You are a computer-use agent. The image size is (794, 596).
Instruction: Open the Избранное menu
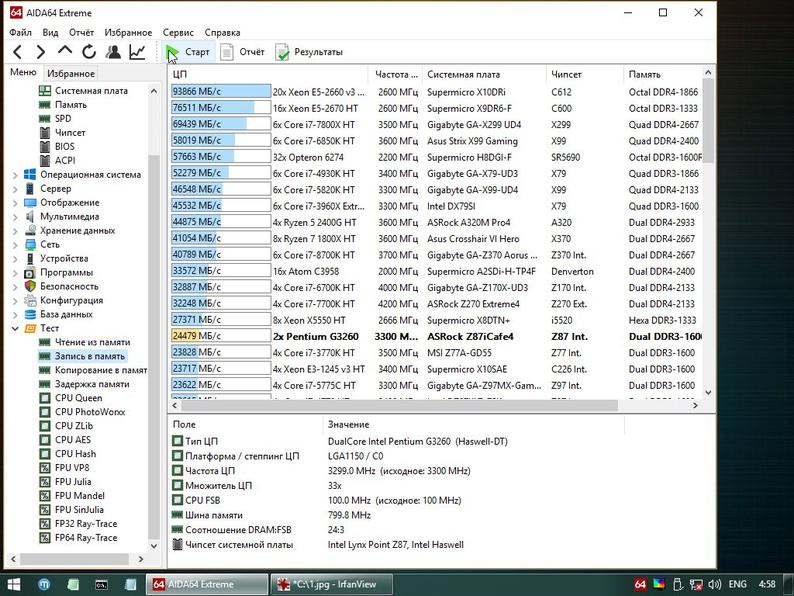[x=128, y=32]
